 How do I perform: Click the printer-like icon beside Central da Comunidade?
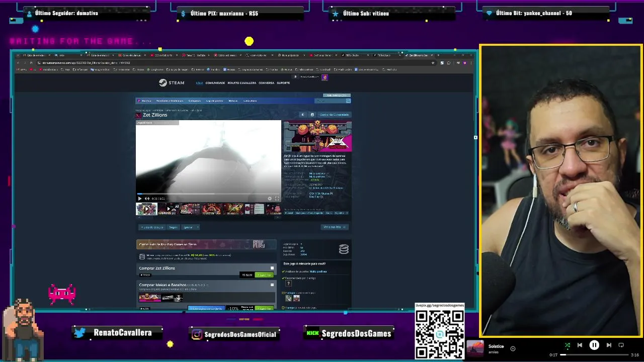(312, 115)
